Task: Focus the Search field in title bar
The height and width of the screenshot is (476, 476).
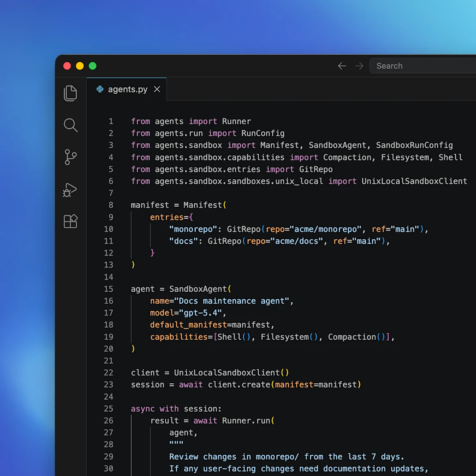Action: pos(423,66)
